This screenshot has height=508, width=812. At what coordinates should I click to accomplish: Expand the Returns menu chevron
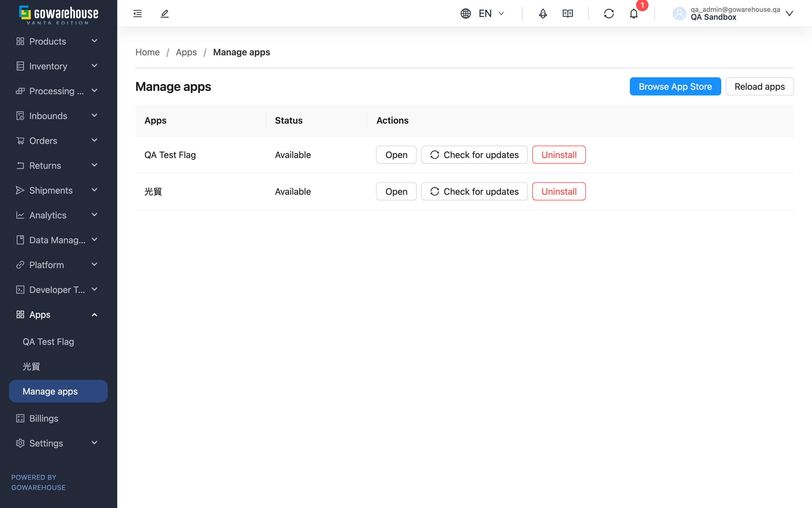click(95, 165)
